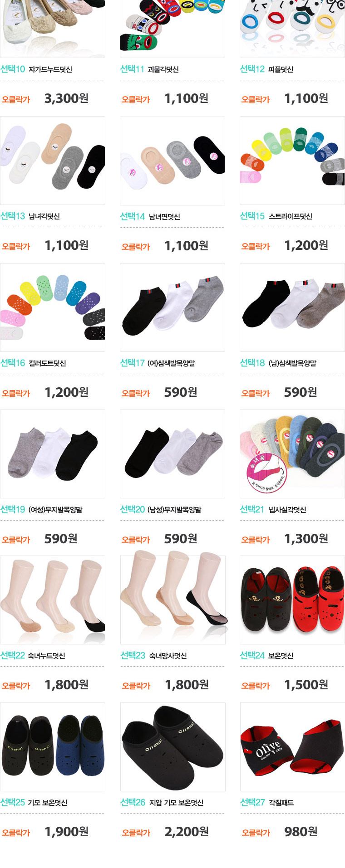Image resolution: width=345 pixels, height=868 pixels.
Task: Click the 선택10 쟈가드누드덧신 label
Action: 36,69
